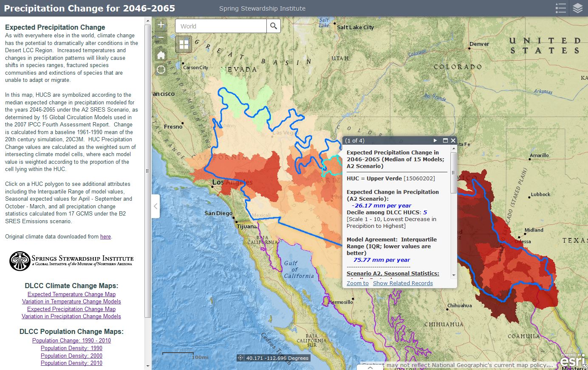
Task: Open the 'here' climate data download link
Action: [105, 237]
